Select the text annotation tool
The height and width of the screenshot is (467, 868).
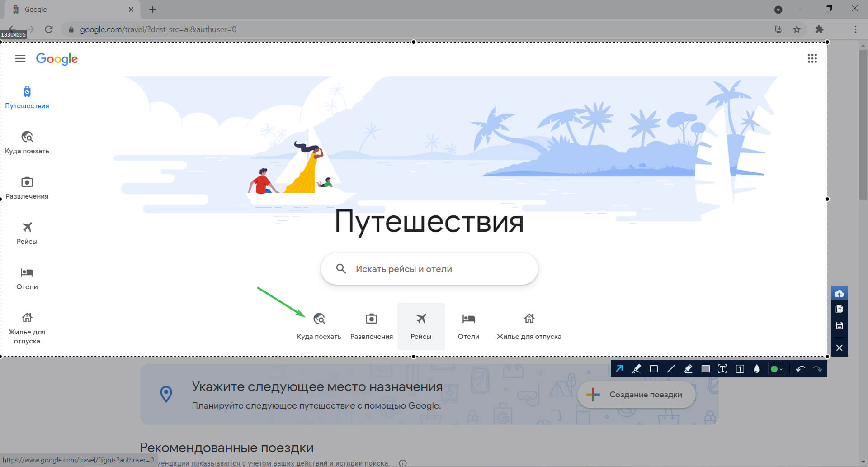722,369
